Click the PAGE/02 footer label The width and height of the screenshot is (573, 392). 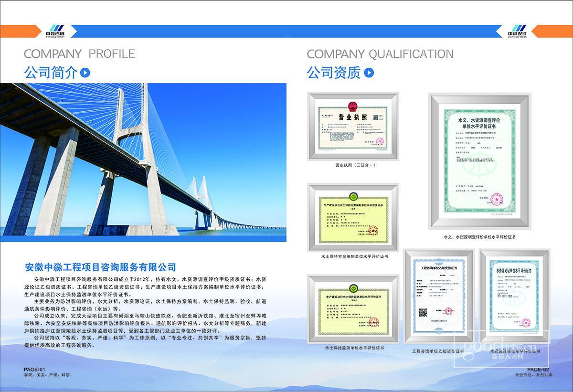(539, 370)
